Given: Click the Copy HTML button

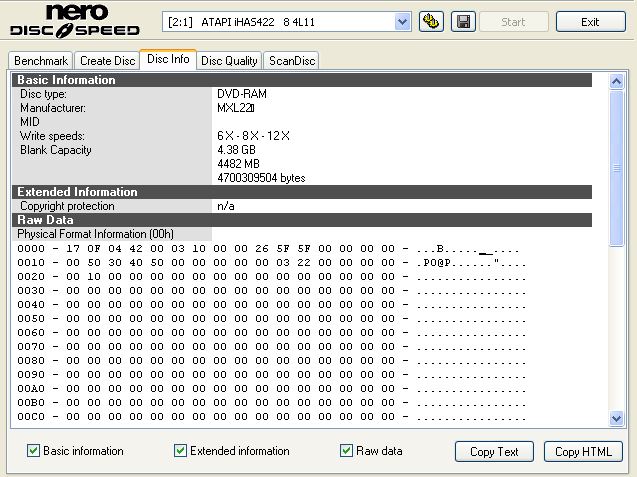Looking at the screenshot, I should [x=583, y=451].
